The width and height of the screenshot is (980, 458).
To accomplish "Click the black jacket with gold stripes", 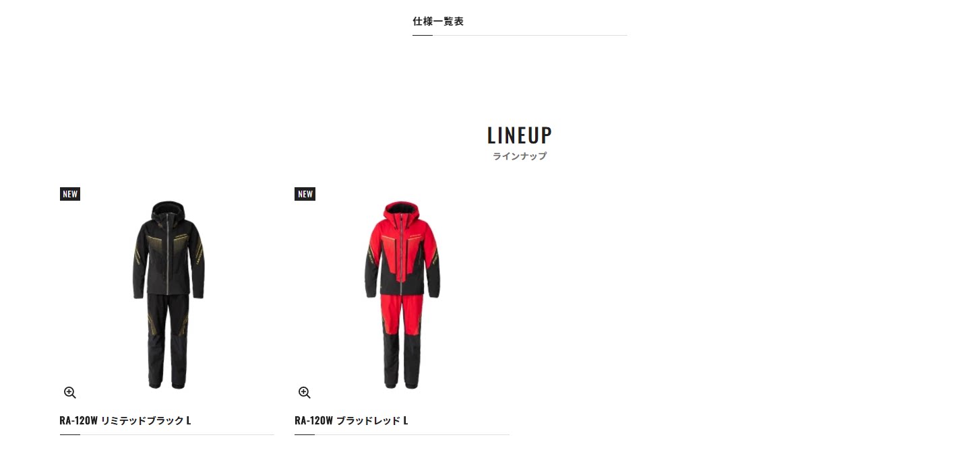I will point(168,249).
